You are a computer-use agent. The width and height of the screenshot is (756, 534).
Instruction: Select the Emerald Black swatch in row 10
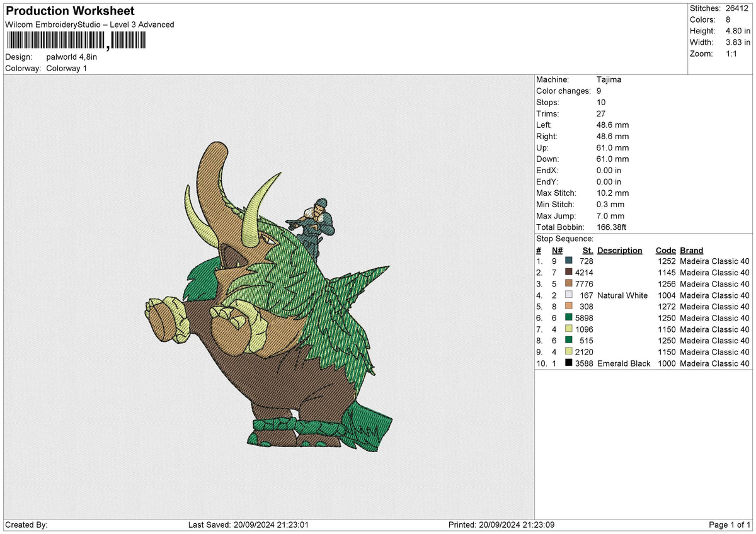(569, 363)
